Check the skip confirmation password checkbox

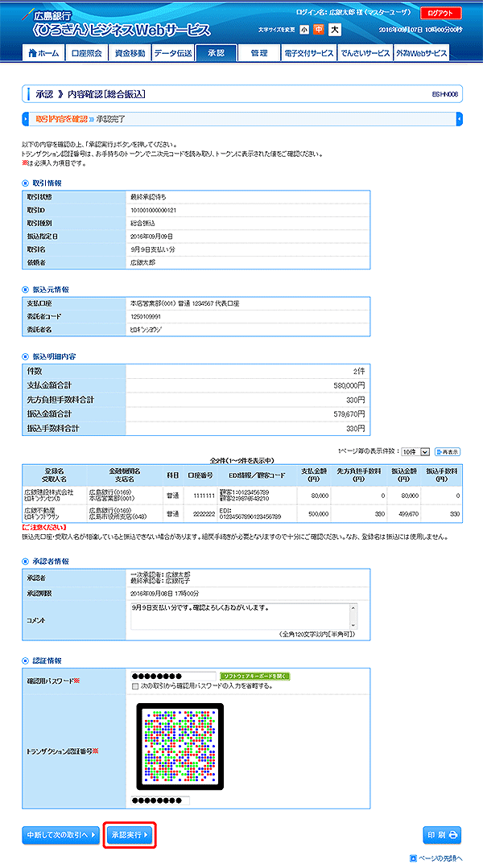tap(134, 686)
